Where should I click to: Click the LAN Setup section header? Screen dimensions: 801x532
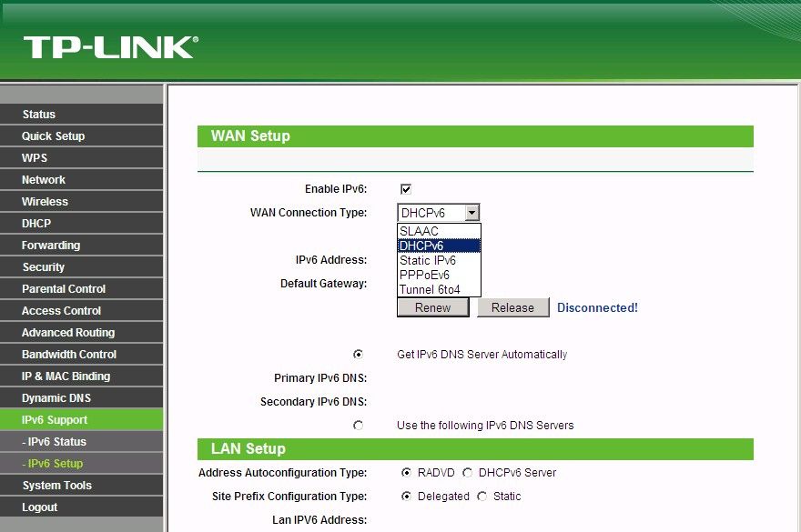475,449
